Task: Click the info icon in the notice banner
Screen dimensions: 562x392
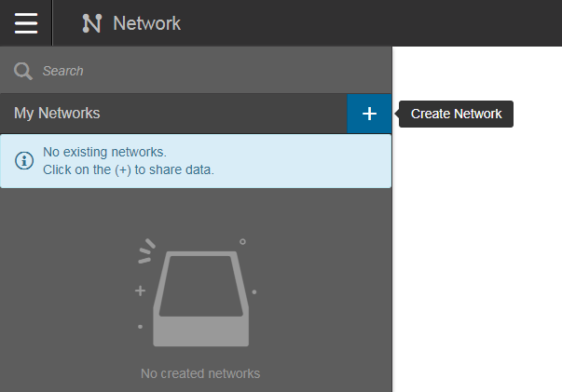Action: point(24,161)
